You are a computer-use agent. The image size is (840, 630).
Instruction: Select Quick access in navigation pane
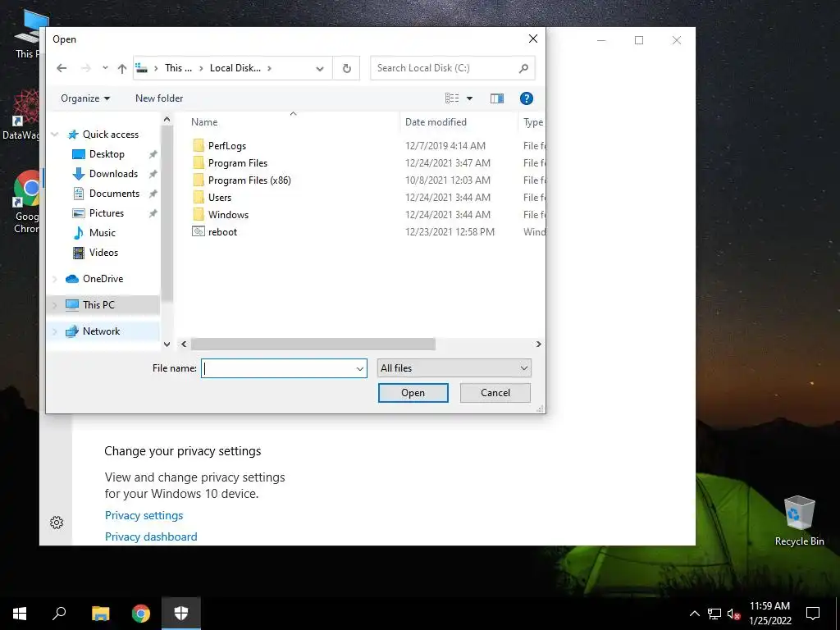[111, 135]
